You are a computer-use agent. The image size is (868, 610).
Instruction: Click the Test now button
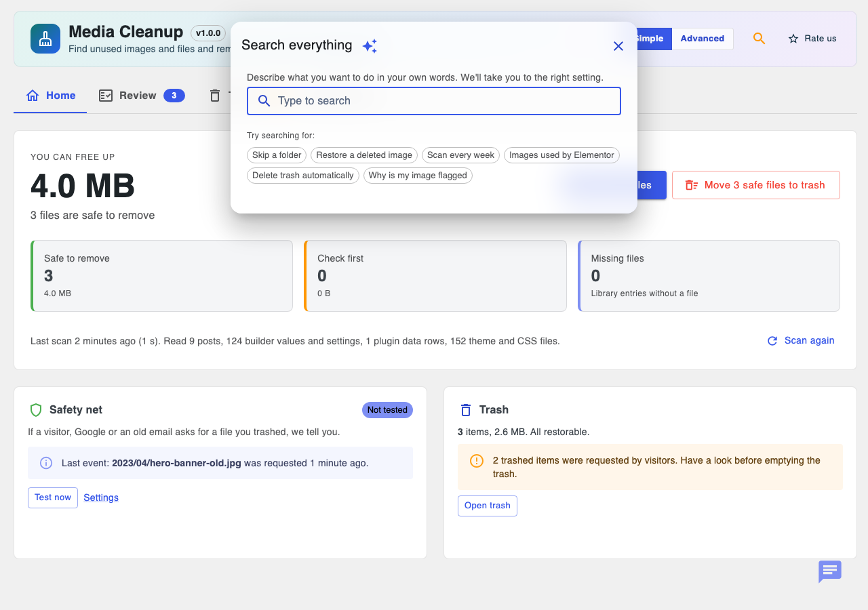[53, 497]
